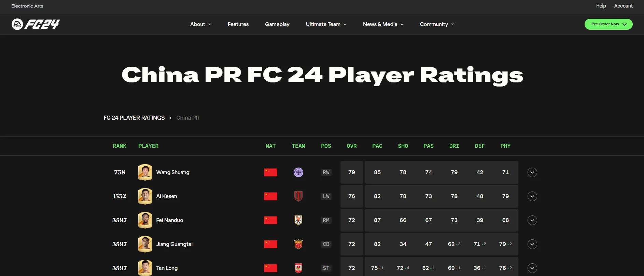Click the China PR breadcrumb
The image size is (644, 276).
188,118
